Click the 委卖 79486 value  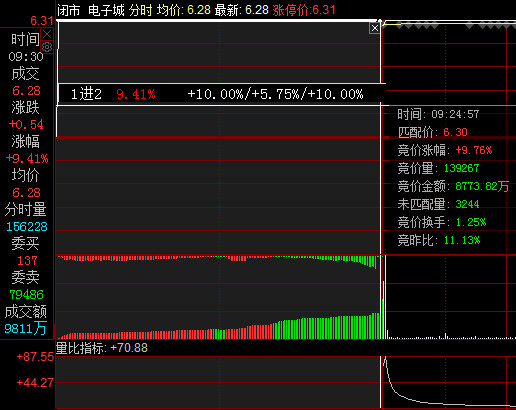click(27, 294)
